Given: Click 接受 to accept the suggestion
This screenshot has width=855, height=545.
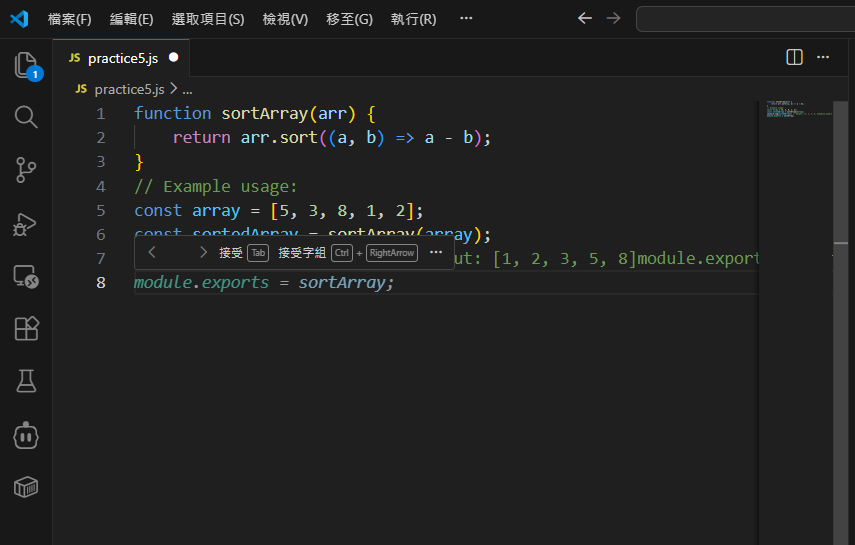Looking at the screenshot, I should pyautogui.click(x=232, y=253).
